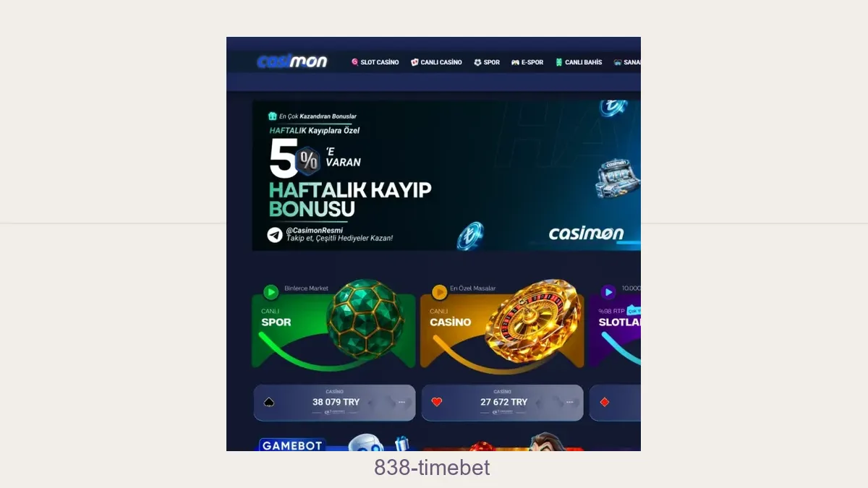
Task: Select CANLI BAHİS in the top navigation
Action: point(579,62)
